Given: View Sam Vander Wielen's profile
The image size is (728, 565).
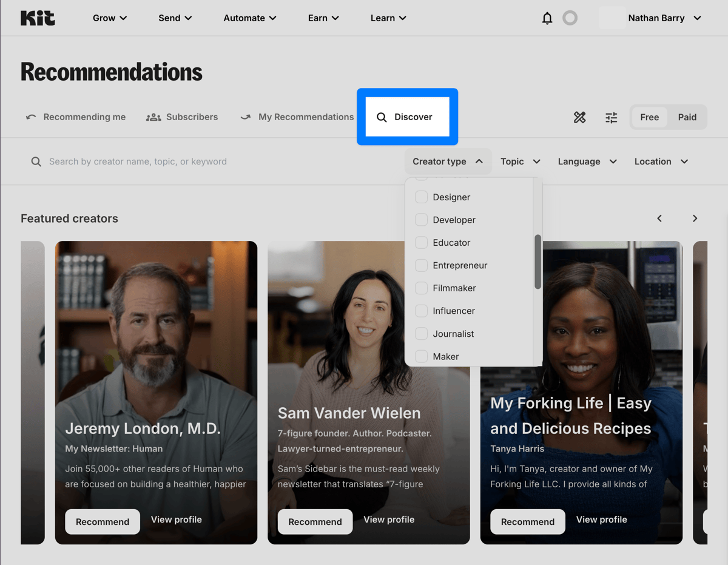Looking at the screenshot, I should (x=389, y=519).
